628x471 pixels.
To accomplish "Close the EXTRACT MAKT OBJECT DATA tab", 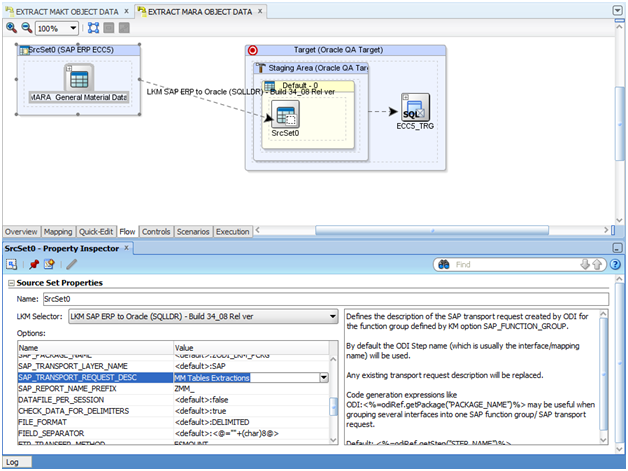I will click(x=127, y=12).
